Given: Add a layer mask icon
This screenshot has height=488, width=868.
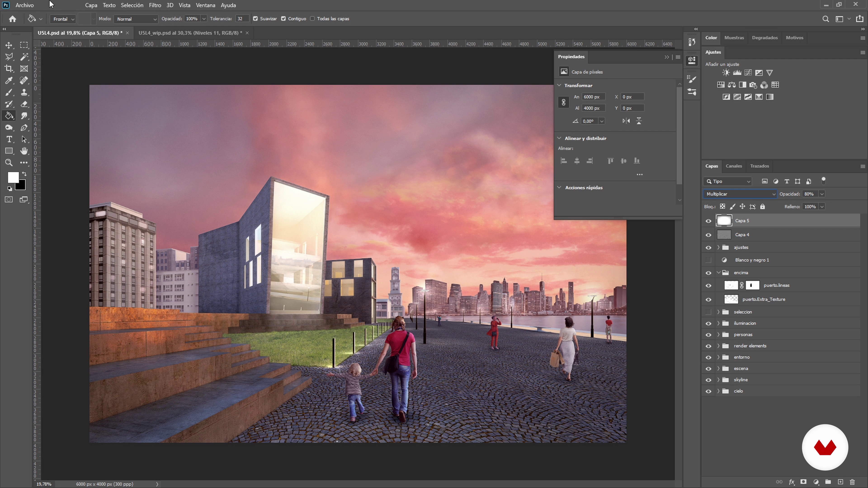Looking at the screenshot, I should (804, 482).
